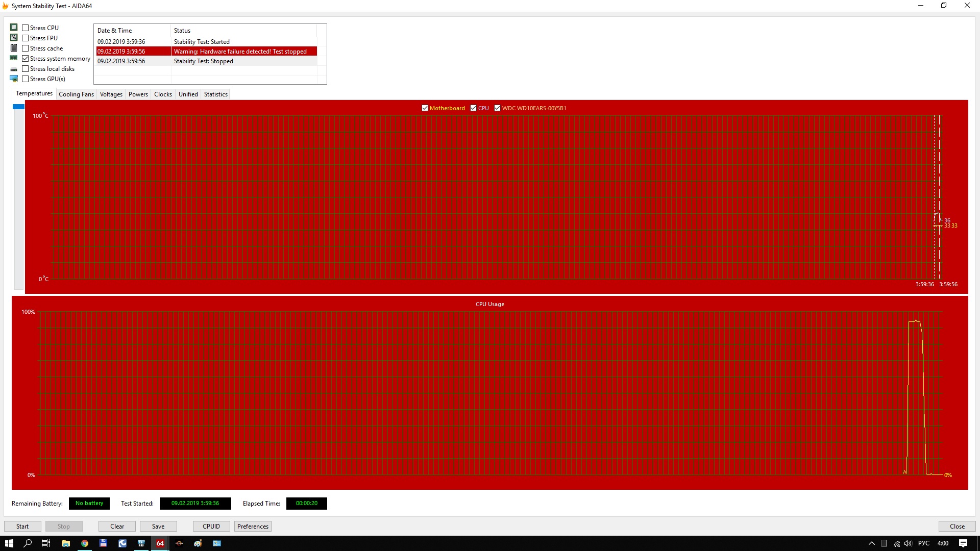The image size is (980, 551).
Task: Uncheck Stress system memory
Action: [26, 59]
